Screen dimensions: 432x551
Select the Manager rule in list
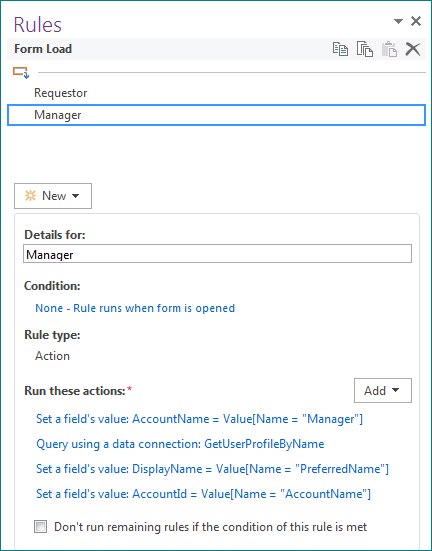[x=216, y=115]
